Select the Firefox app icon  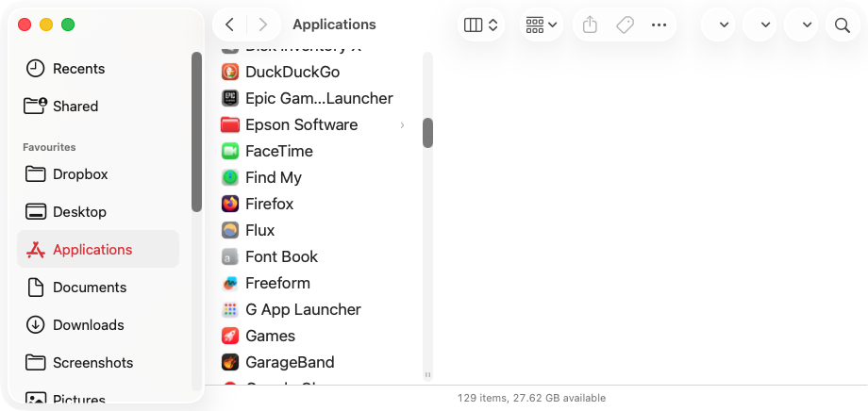click(x=229, y=205)
